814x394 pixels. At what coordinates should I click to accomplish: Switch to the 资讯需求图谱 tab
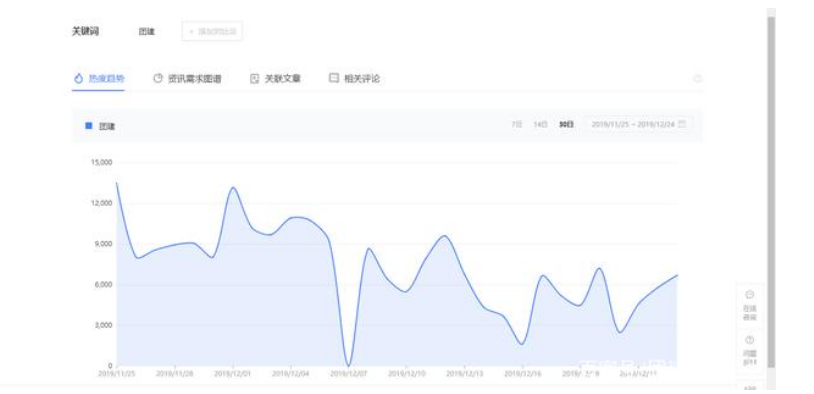[195, 79]
